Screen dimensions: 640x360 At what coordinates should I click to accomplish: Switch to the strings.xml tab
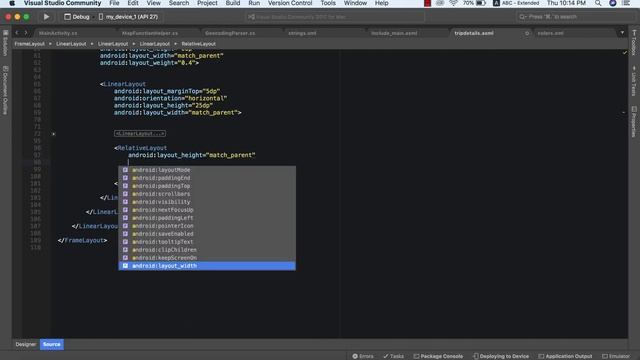click(x=302, y=33)
